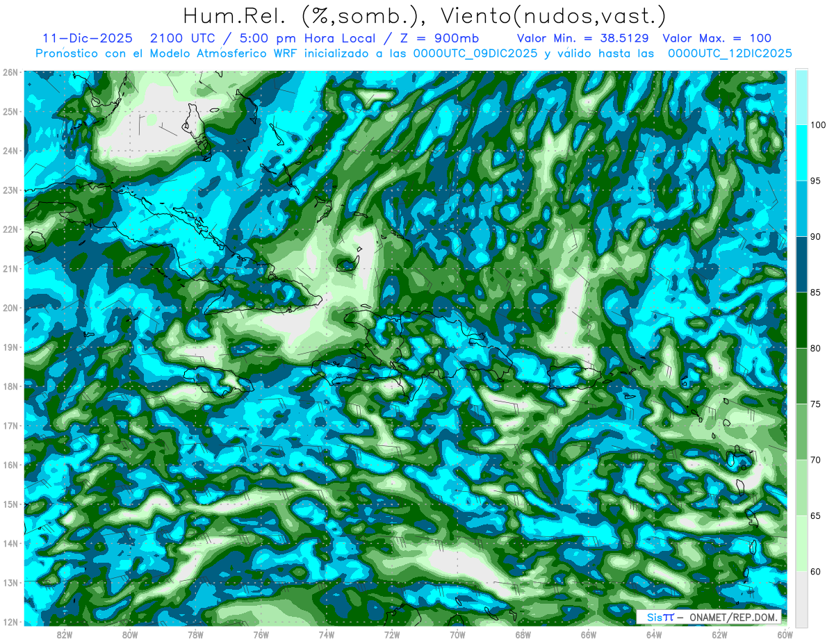Screen dimensions: 834x644
Task: Click the cyan 95–100 colorbar segment
Action: [x=801, y=153]
